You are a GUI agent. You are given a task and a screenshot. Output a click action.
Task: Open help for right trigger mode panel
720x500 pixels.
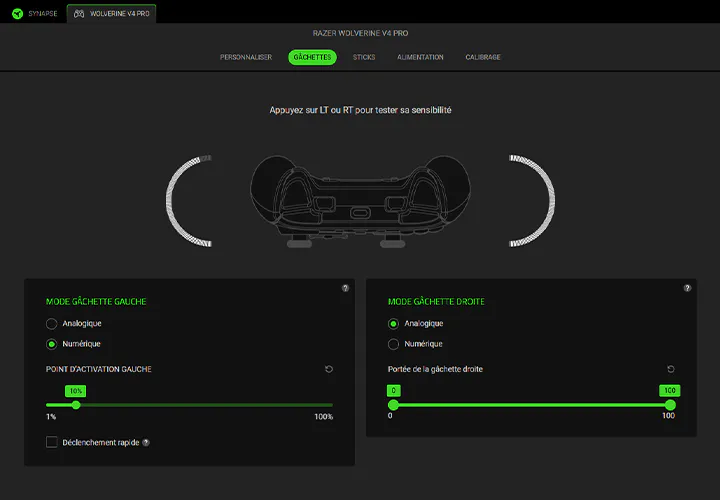click(x=687, y=288)
